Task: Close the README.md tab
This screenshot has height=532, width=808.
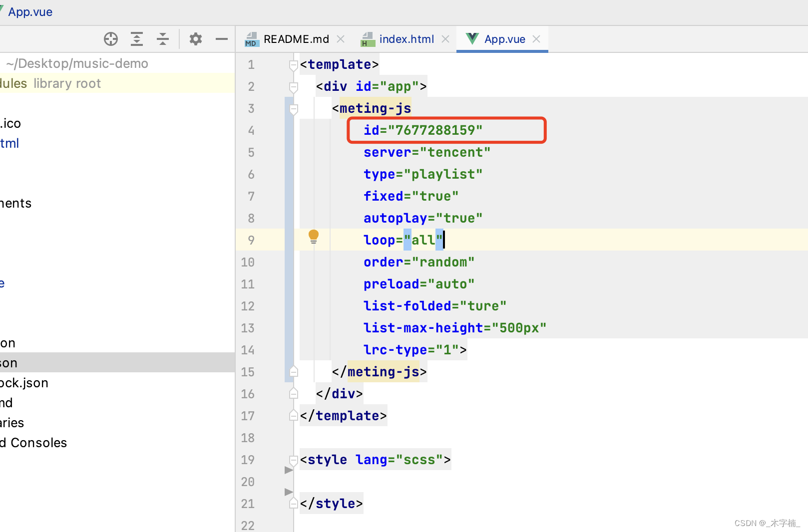Action: point(341,39)
